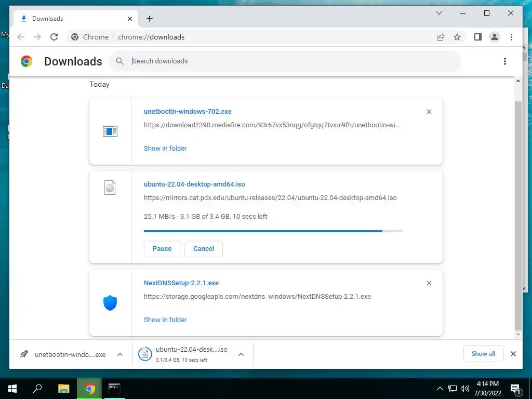Select the Downloads browser tab
The width and height of the screenshot is (532, 399).
(75, 19)
